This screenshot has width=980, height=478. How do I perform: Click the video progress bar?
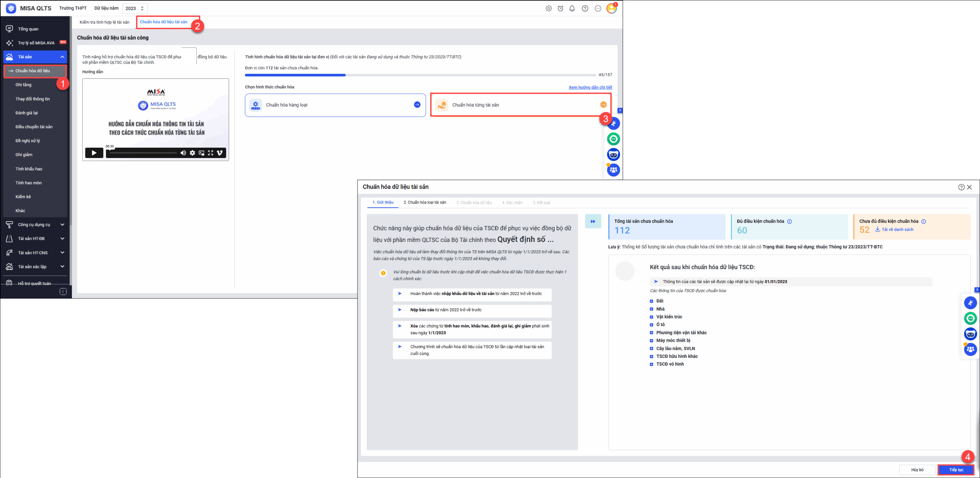[x=144, y=153]
